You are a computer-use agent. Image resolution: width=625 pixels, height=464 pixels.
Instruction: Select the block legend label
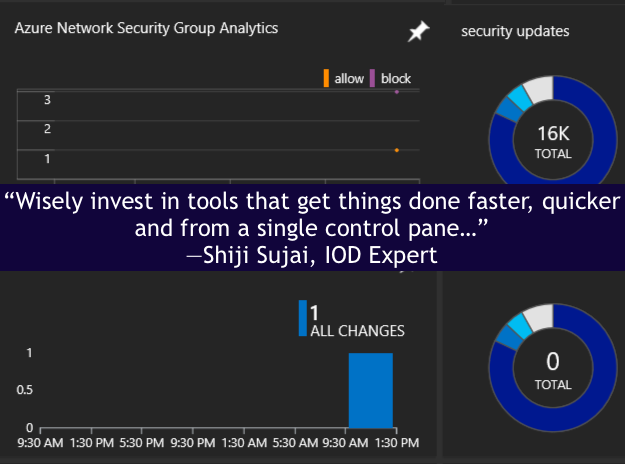[x=396, y=79]
